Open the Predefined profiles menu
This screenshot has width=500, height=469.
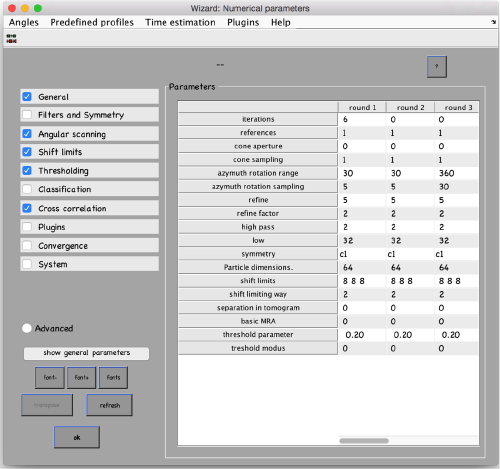92,22
